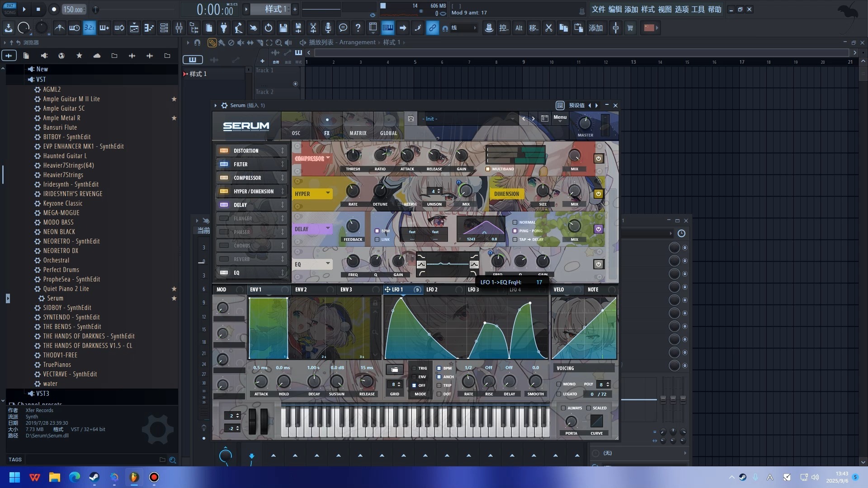868x488 pixels.
Task: Click the play button in transport
Action: point(24,9)
